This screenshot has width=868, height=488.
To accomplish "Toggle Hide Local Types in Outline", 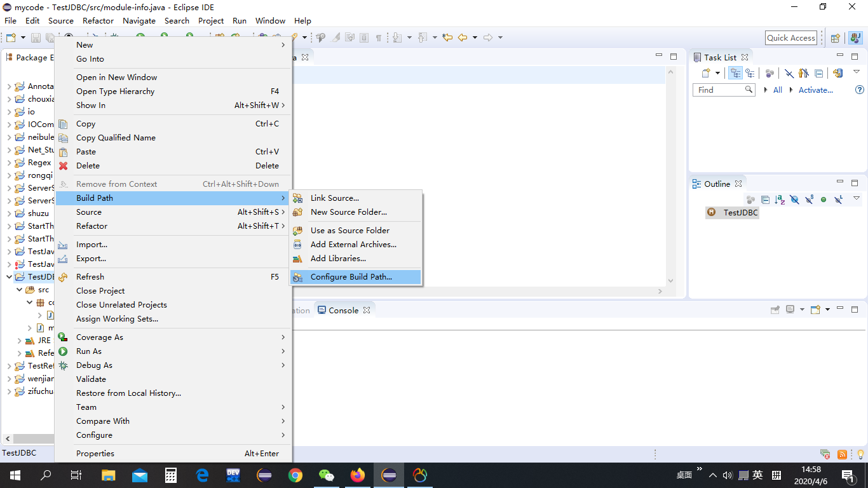I will [x=839, y=200].
